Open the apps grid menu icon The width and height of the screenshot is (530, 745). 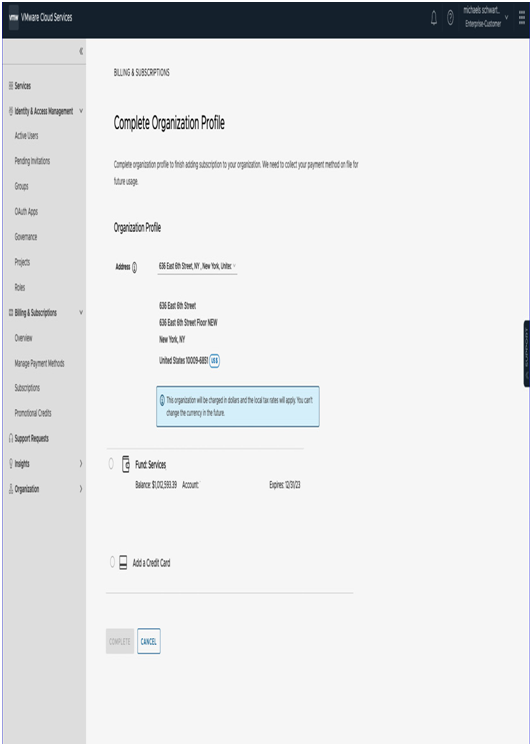click(x=521, y=18)
